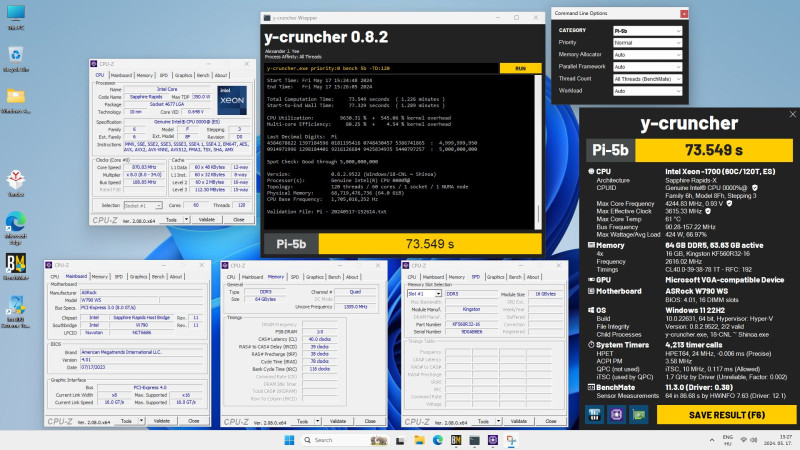Screen dimensions: 800x450
Task: Click the Windows 11 22H2 OS text
Action: [x=698, y=310]
